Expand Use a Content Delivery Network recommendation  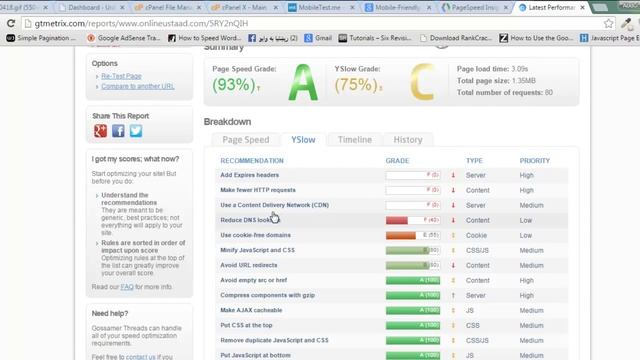coord(274,205)
